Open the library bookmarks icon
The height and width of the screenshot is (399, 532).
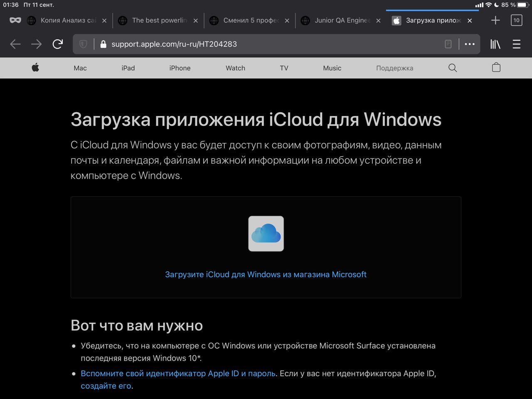(495, 44)
